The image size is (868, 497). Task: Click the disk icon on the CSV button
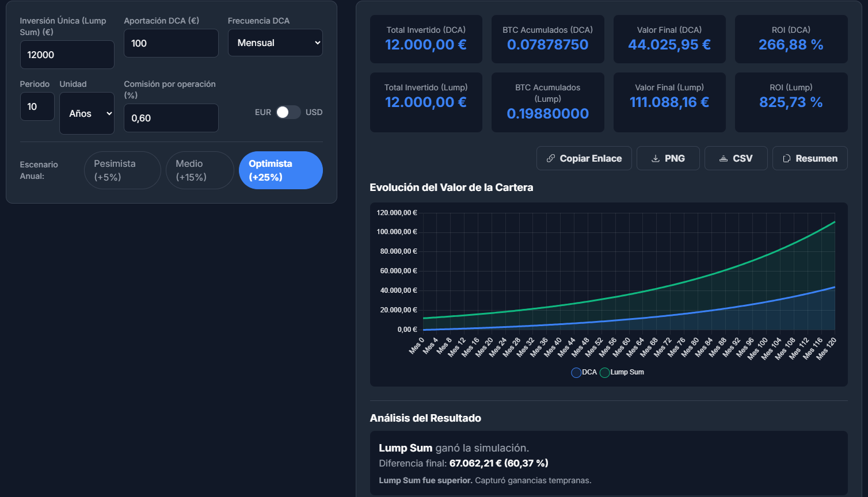(x=724, y=158)
